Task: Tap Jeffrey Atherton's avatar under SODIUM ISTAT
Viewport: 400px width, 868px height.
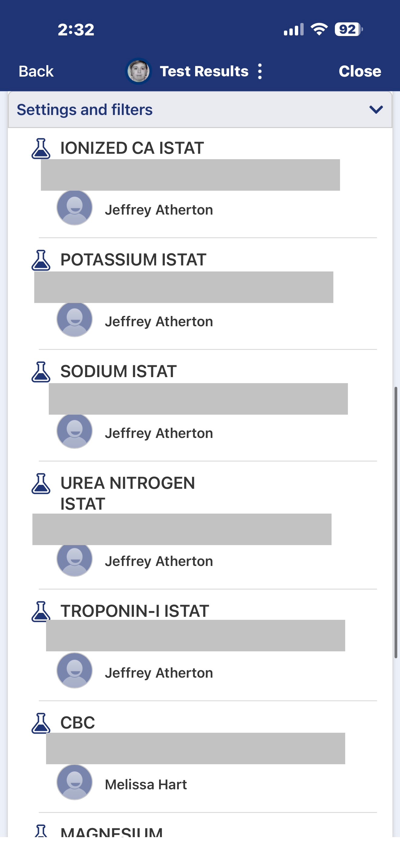Action: 75,431
